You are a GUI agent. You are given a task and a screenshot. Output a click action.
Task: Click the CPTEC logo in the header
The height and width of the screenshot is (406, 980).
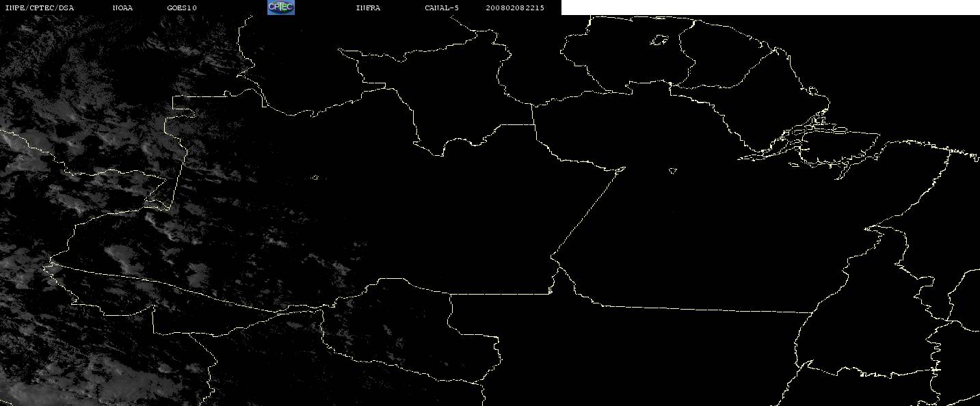(280, 8)
